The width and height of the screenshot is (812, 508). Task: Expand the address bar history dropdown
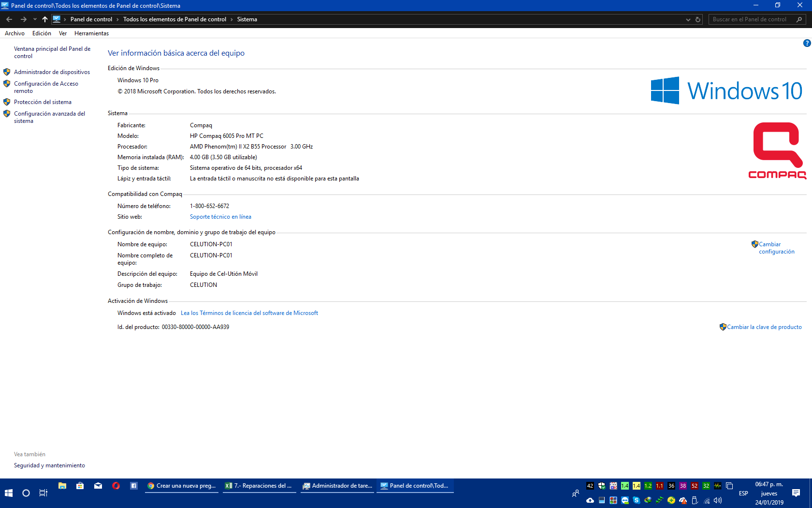[x=688, y=20]
